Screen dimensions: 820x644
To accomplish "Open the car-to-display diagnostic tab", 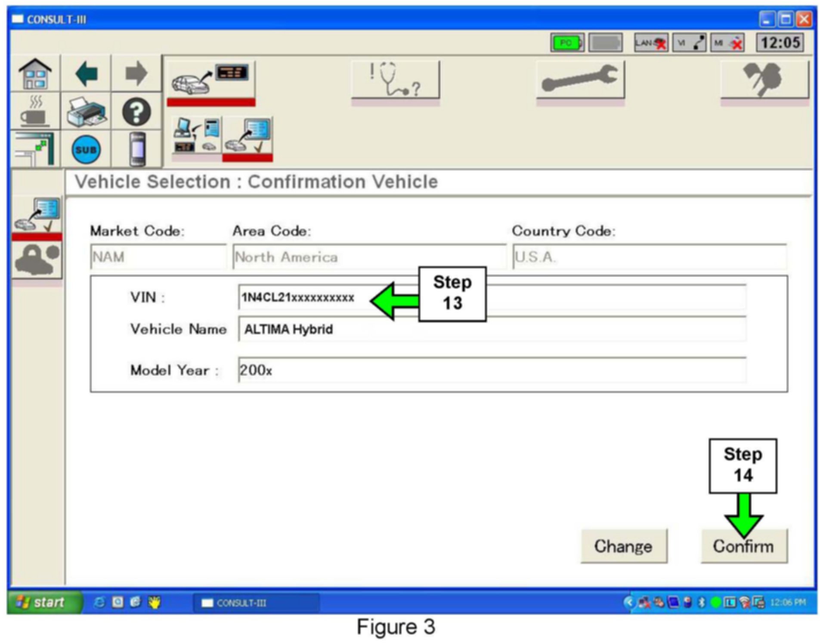I will point(211,80).
